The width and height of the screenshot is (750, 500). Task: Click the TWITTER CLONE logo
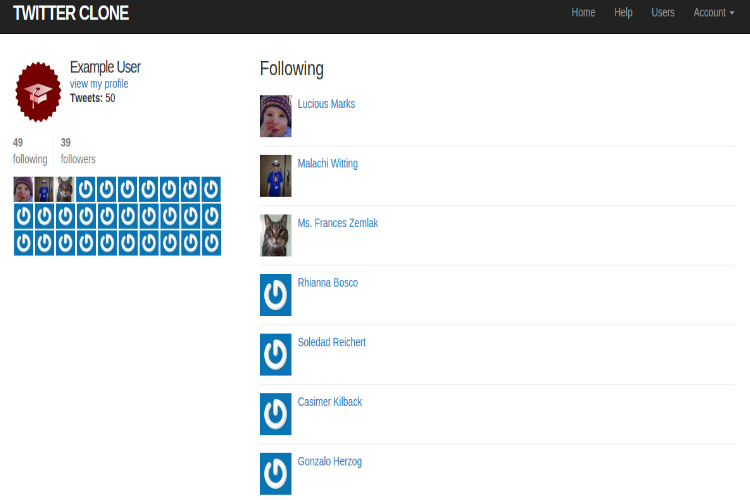pyautogui.click(x=71, y=14)
